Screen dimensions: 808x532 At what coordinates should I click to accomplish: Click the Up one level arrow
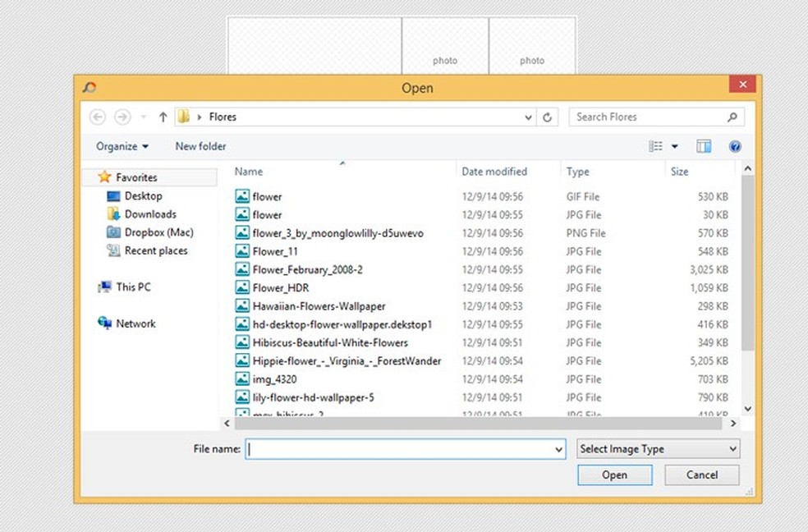[163, 117]
